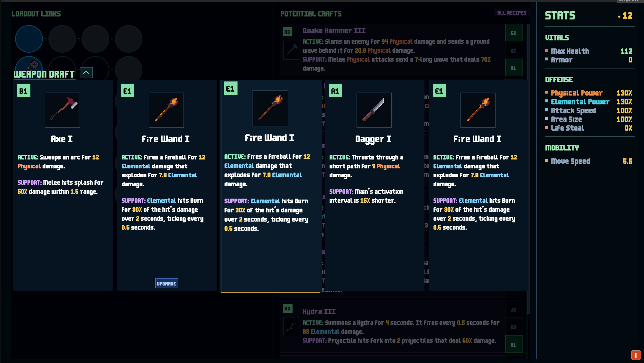Open the ALL RECIPES button
644x363 pixels.
click(x=512, y=12)
